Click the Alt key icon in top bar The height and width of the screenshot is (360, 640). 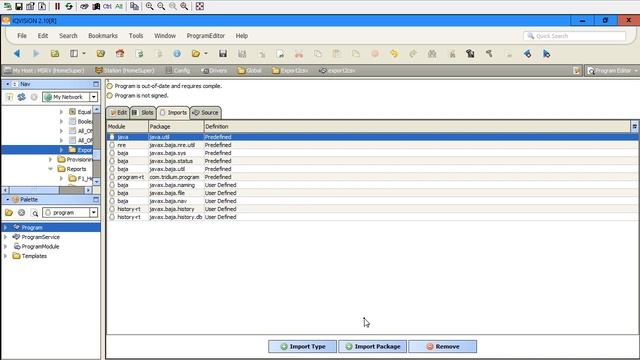coord(119,6)
